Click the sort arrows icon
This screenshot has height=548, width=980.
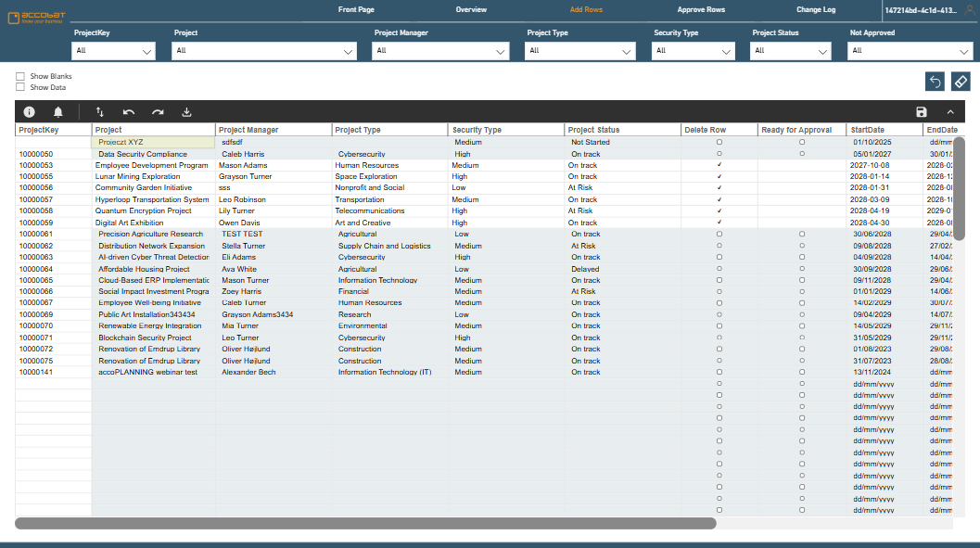click(x=100, y=112)
